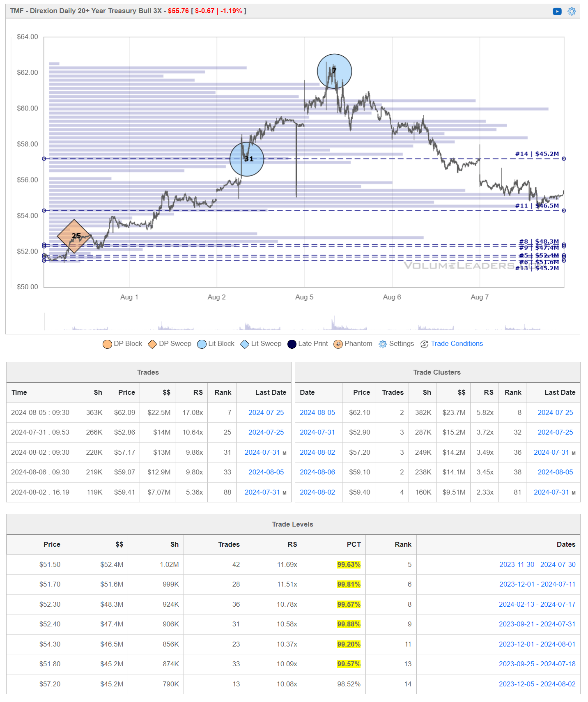Open dates 2023-09-25 - 2024-07-18 link

coord(537,664)
